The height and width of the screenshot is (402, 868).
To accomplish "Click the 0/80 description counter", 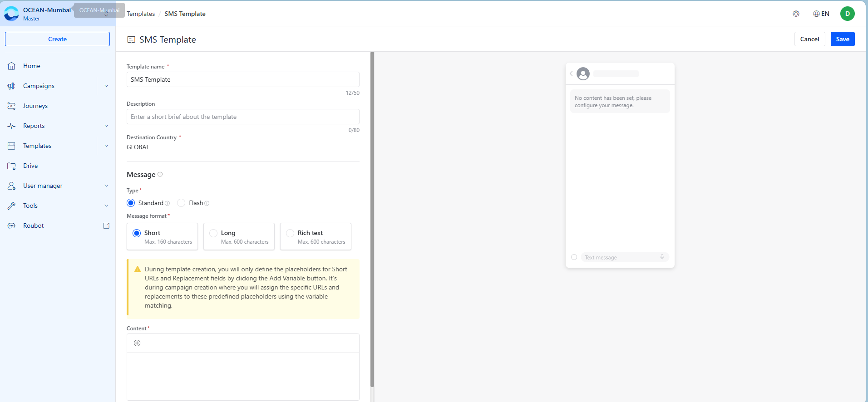I will (x=354, y=130).
